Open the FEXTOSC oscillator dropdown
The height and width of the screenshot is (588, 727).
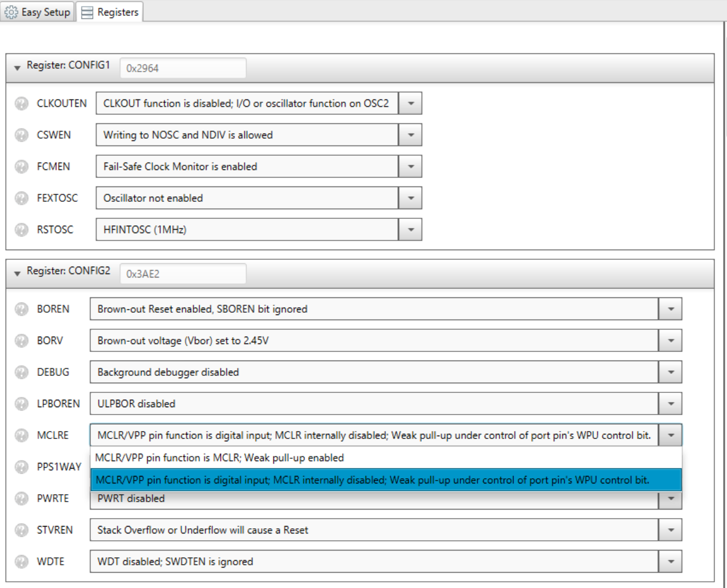click(410, 198)
